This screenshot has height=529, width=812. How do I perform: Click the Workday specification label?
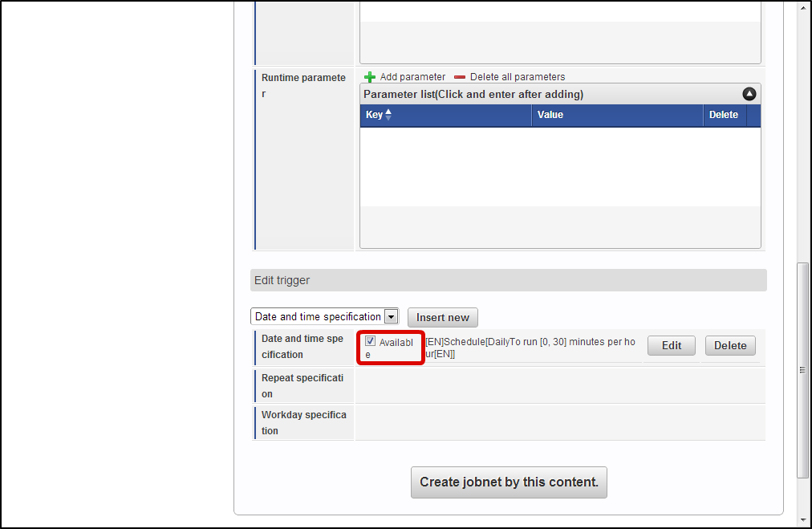[x=304, y=423]
